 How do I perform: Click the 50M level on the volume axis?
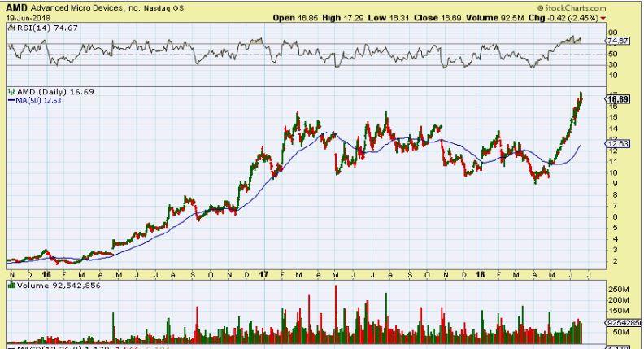[x=620, y=332]
